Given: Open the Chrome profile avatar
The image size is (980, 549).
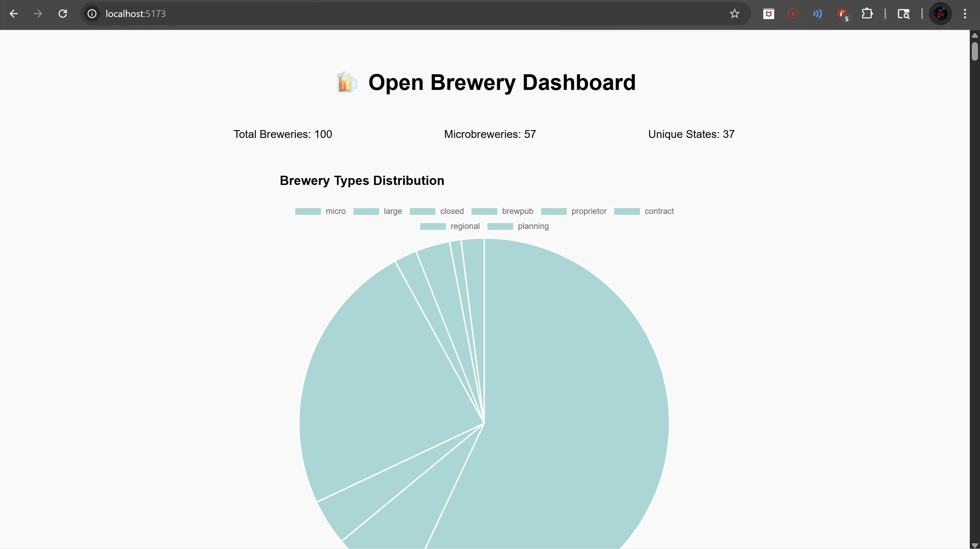Looking at the screenshot, I should [x=940, y=14].
